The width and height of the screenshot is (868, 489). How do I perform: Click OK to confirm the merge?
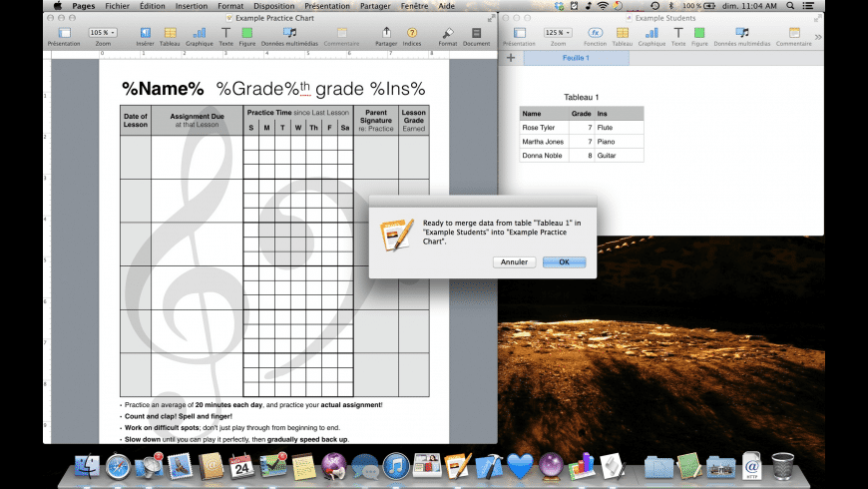(564, 262)
